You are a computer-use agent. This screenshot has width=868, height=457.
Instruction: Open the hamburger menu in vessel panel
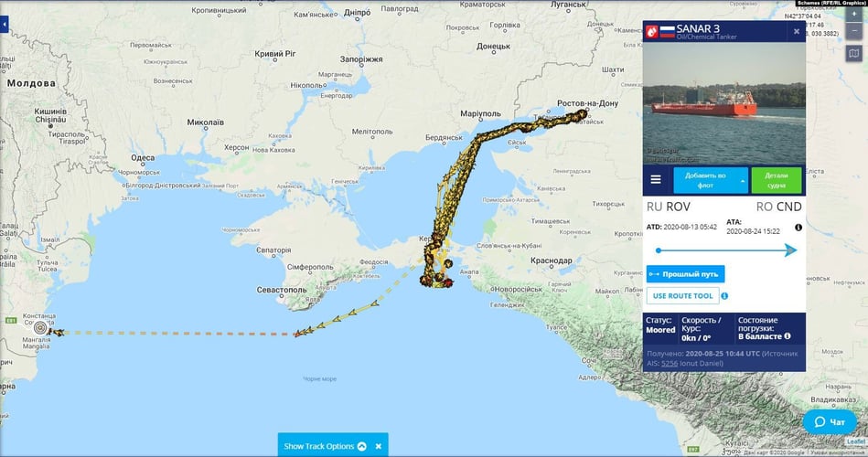click(656, 179)
